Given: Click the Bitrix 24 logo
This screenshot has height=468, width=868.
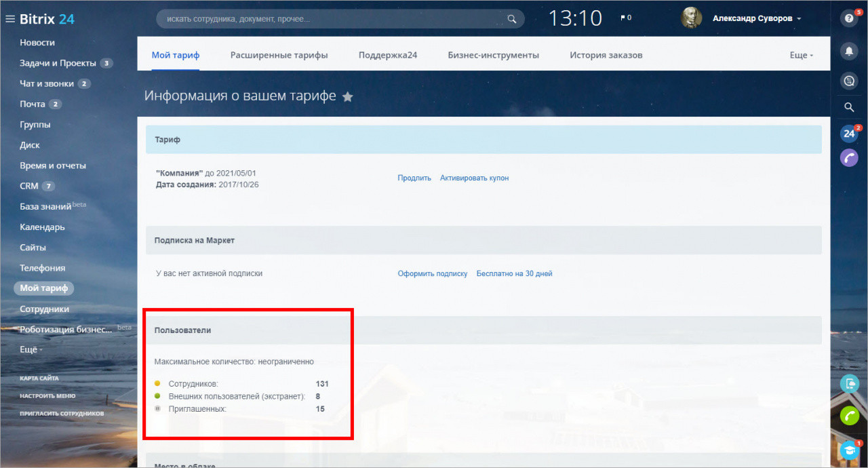Looking at the screenshot, I should 47,19.
